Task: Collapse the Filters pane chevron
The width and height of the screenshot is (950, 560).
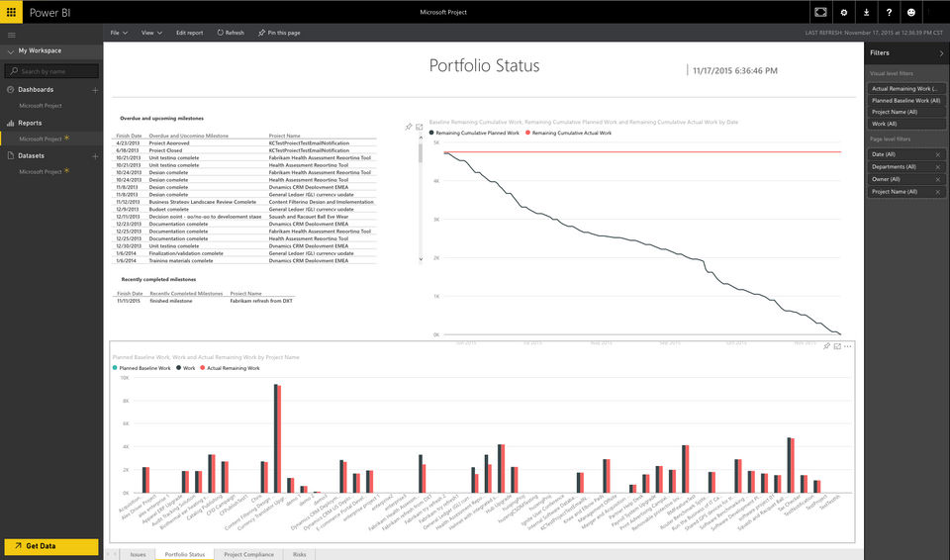Action: 941,53
